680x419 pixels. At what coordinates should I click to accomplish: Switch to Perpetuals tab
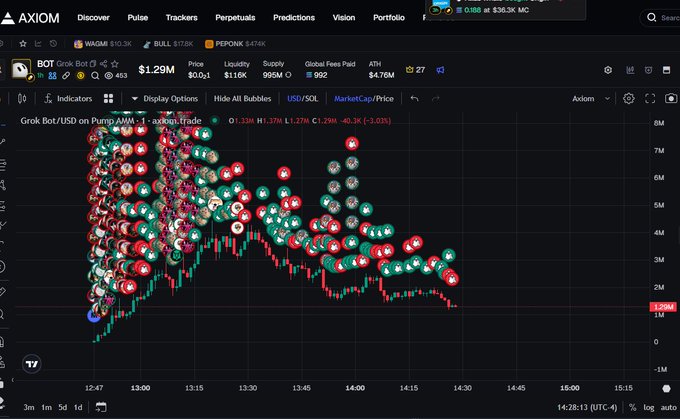pos(235,18)
